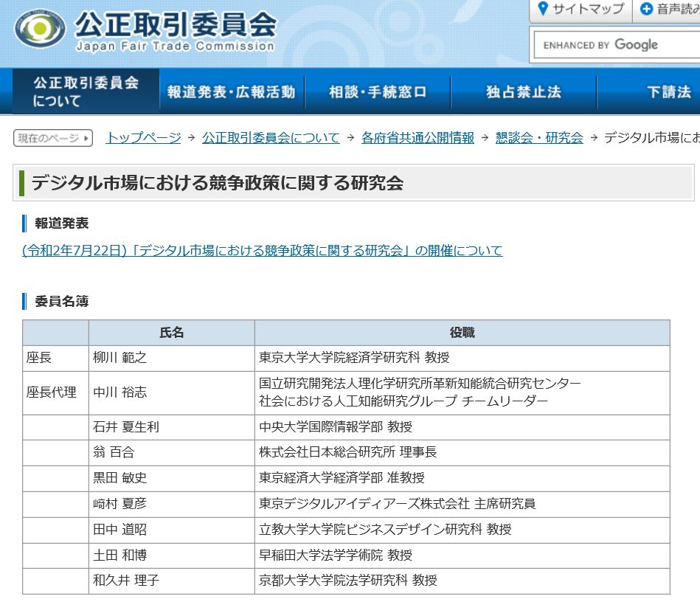Viewport: 700px width, 602px height.
Task: Click the name 崎村 夏彦
Action: click(x=119, y=504)
